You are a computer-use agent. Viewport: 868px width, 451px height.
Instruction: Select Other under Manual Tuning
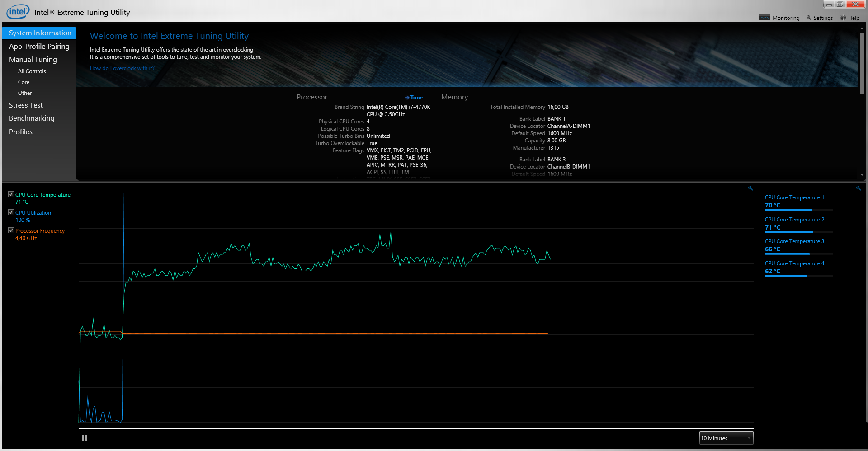click(25, 93)
